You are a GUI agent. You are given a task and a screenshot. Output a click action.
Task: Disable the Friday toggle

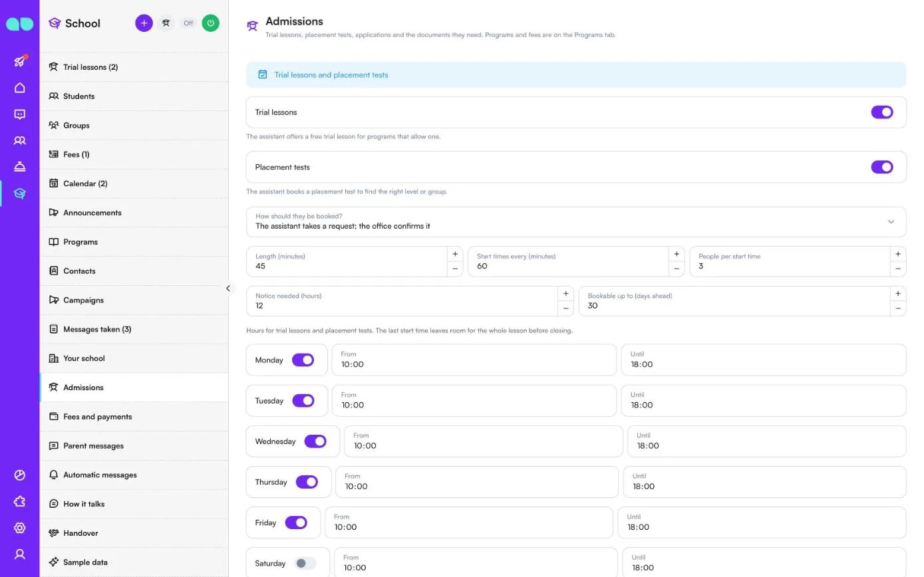tap(296, 522)
